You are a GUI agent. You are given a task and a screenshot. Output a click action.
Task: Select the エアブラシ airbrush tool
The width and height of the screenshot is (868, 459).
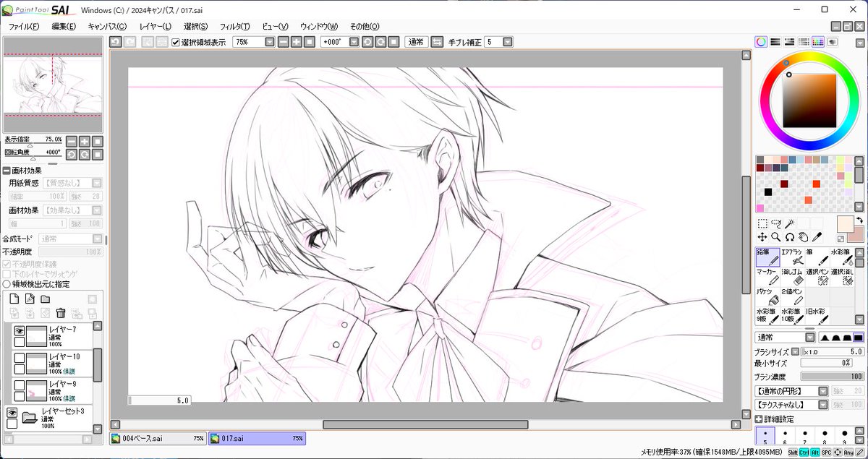pos(792,257)
